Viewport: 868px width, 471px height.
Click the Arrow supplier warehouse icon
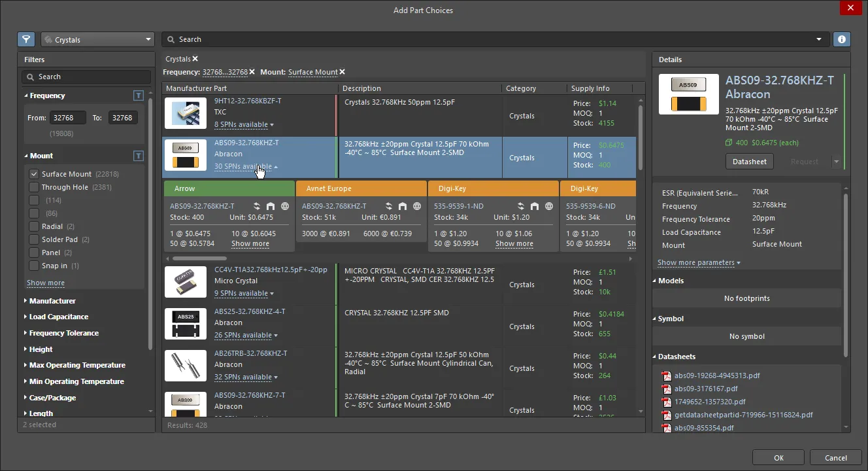point(271,206)
